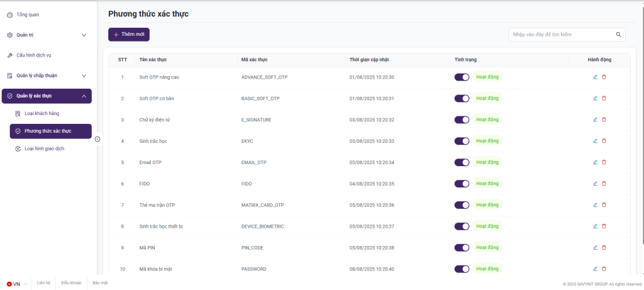Toggle the Mã khóa bí mật status switch
This screenshot has width=644, height=290.
tap(462, 269)
